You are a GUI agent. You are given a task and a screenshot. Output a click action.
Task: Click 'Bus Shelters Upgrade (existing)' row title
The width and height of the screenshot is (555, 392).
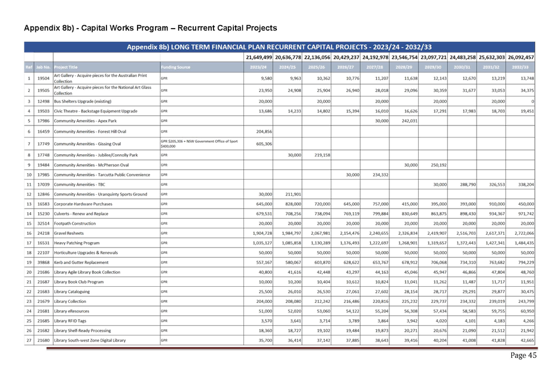pyautogui.click(x=83, y=102)
